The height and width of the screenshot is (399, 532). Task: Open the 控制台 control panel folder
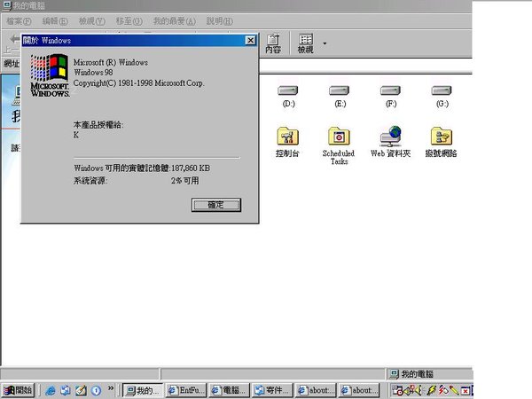point(287,142)
